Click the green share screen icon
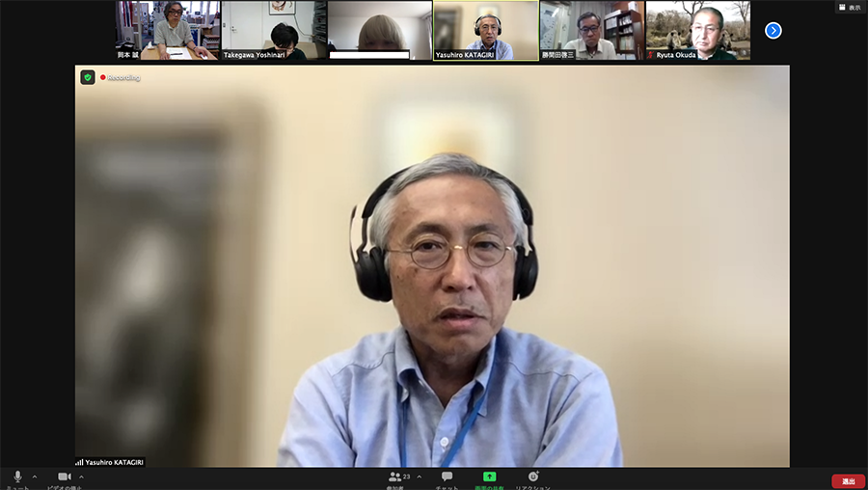Viewport: 868px width, 490px height. coord(489,476)
